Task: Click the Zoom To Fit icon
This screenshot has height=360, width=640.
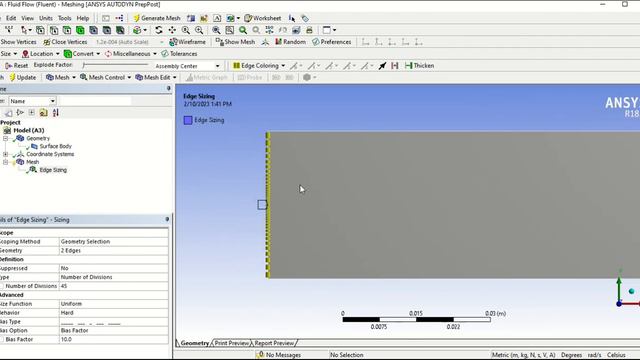Action: click(x=216, y=30)
